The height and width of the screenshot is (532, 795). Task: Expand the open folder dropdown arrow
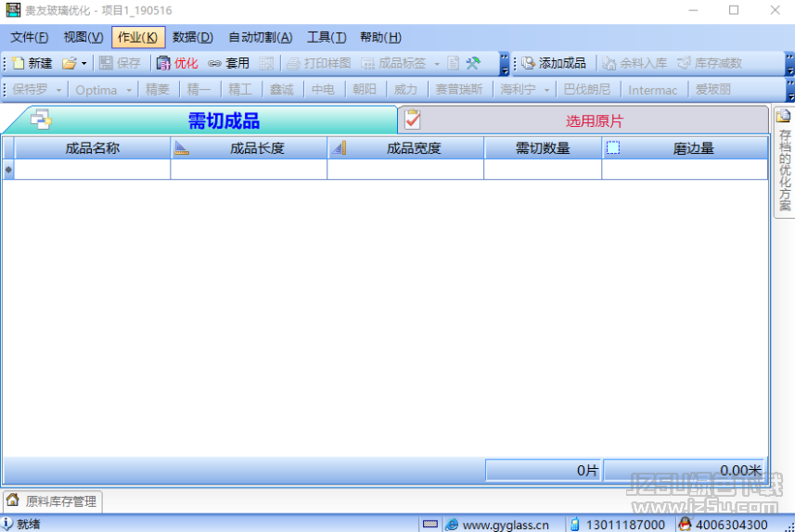pyautogui.click(x=84, y=63)
